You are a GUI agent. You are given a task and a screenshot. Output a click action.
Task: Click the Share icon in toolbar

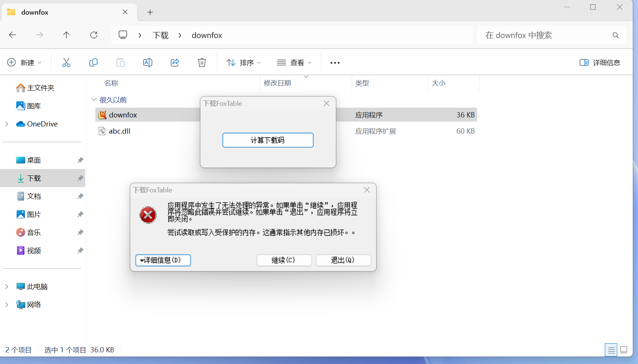[175, 62]
